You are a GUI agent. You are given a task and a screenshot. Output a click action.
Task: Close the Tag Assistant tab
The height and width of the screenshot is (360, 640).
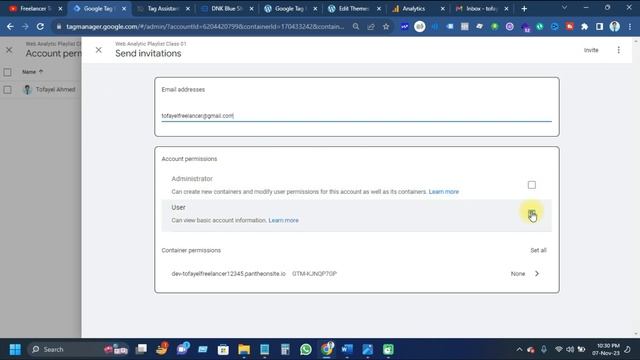(188, 9)
